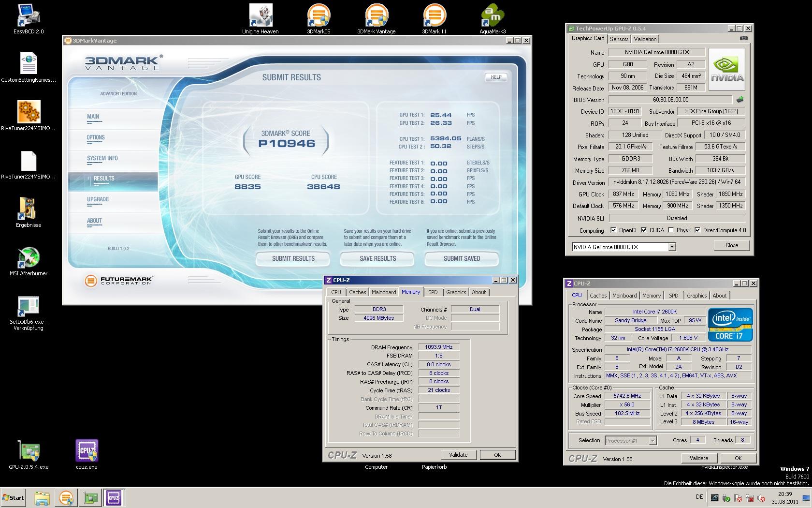Switch to GPU-Z taskbar button
This screenshot has height=508, width=812.
89,497
